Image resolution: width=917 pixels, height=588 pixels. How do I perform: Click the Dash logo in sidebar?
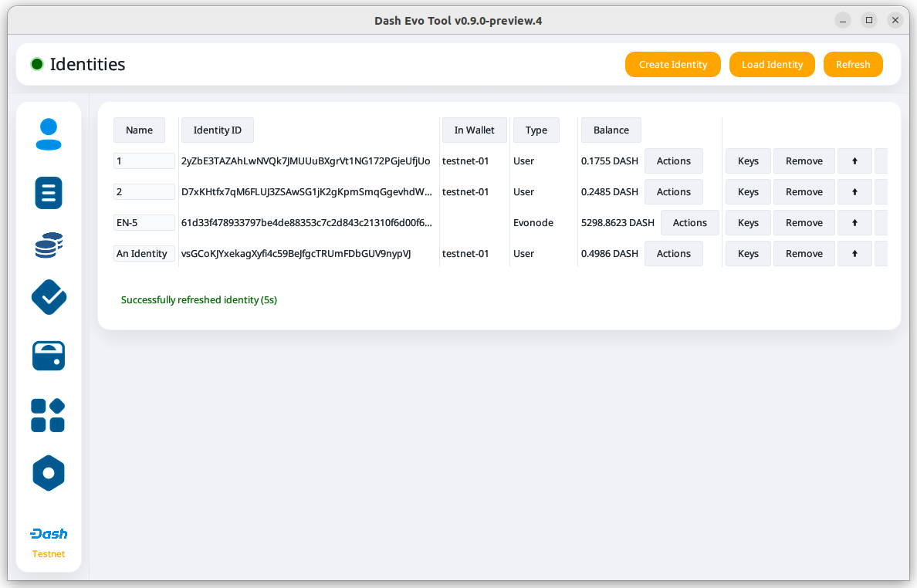pos(49,534)
